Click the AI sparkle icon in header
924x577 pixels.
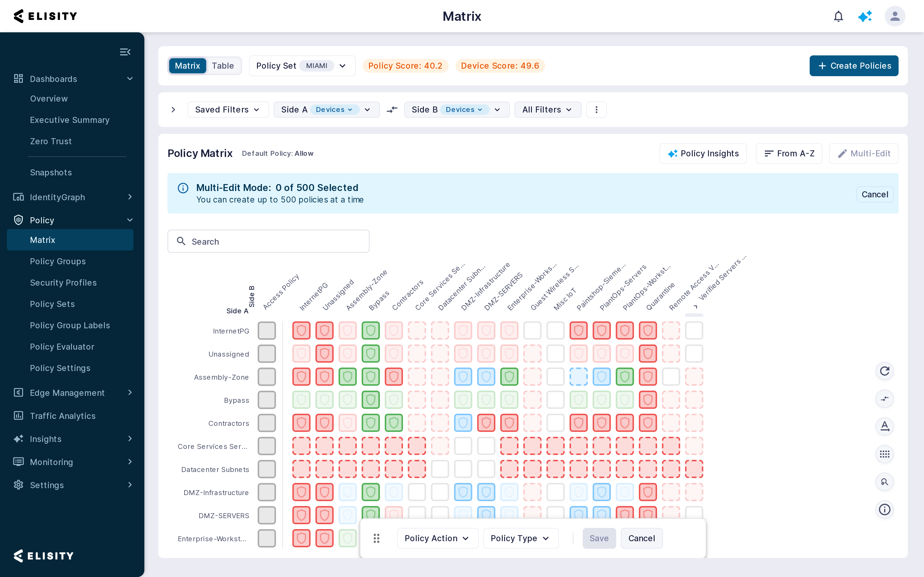click(865, 16)
